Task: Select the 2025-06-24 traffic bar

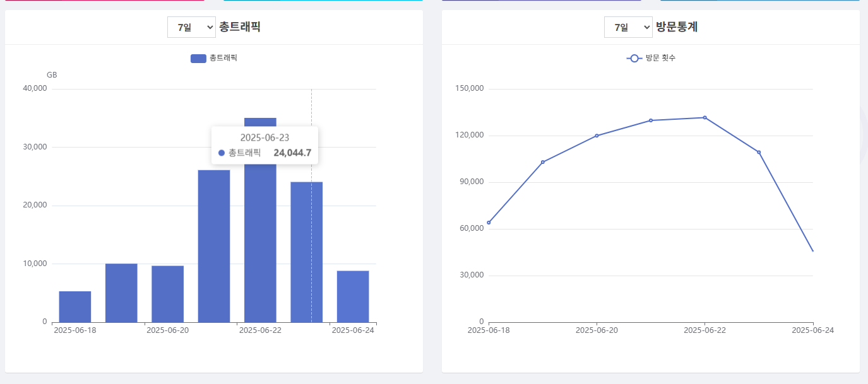Action: tap(353, 296)
